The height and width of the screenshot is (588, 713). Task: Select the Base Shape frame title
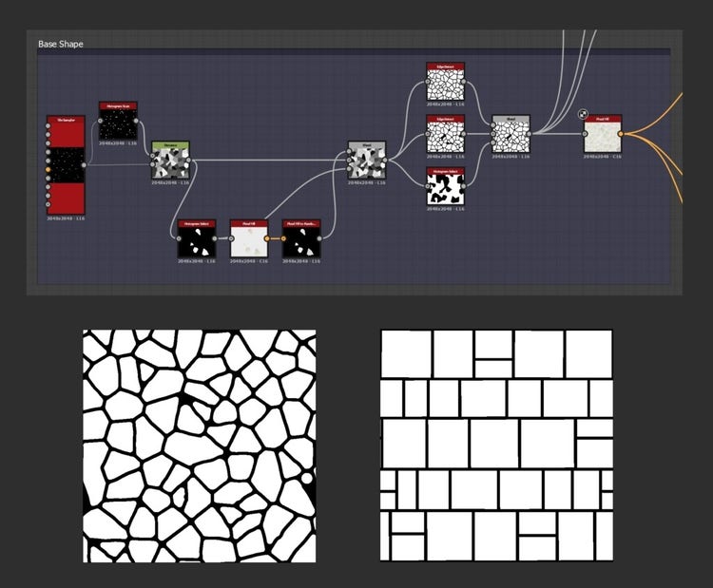tap(61, 44)
